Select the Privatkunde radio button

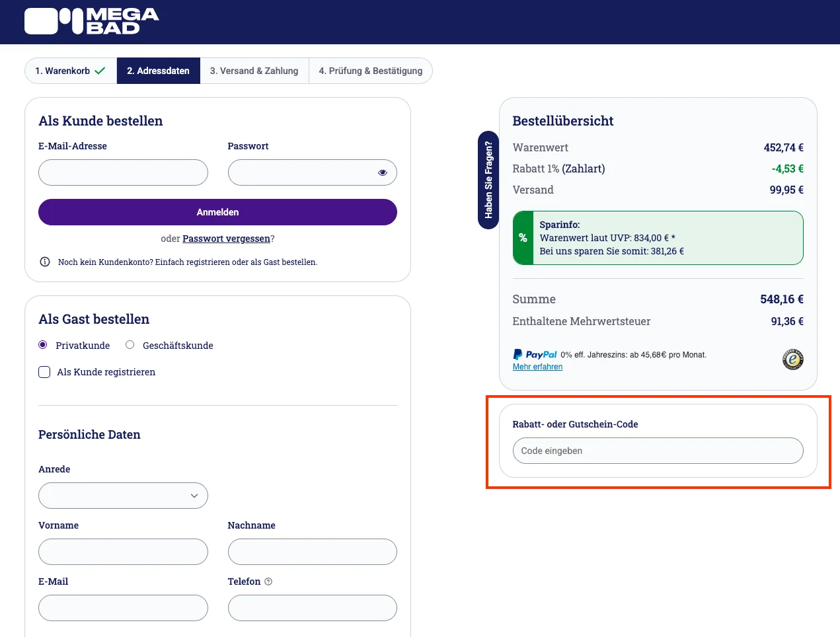pyautogui.click(x=43, y=345)
